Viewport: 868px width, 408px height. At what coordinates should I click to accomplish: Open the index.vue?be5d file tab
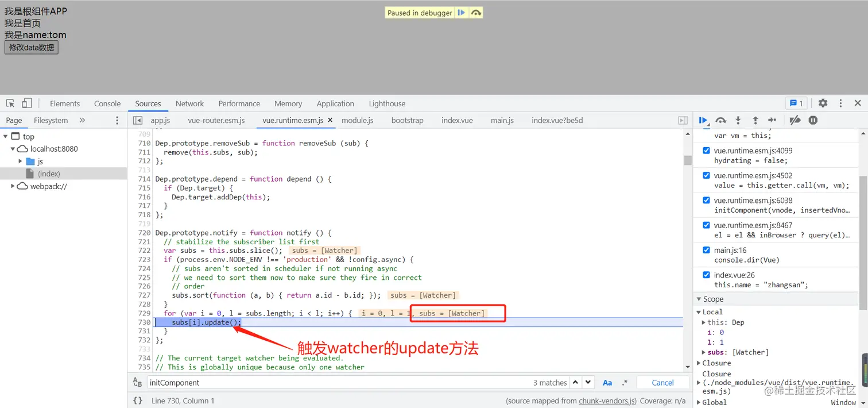557,120
